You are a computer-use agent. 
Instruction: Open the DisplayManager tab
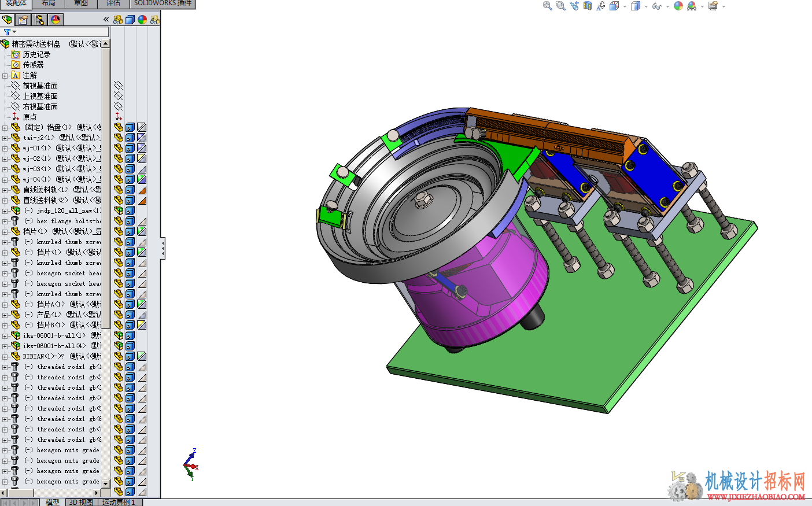tap(56, 20)
